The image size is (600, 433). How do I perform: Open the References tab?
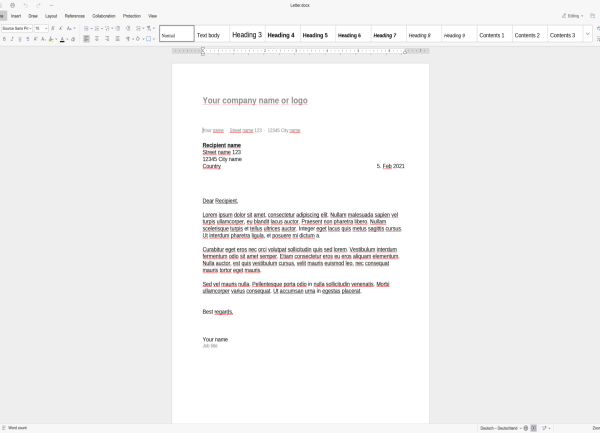75,16
